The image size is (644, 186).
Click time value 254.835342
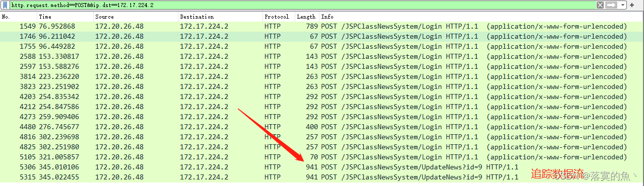[59, 97]
